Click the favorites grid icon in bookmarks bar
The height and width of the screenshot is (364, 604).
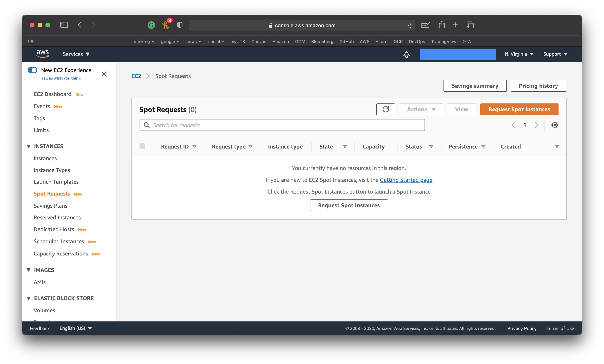tap(31, 42)
